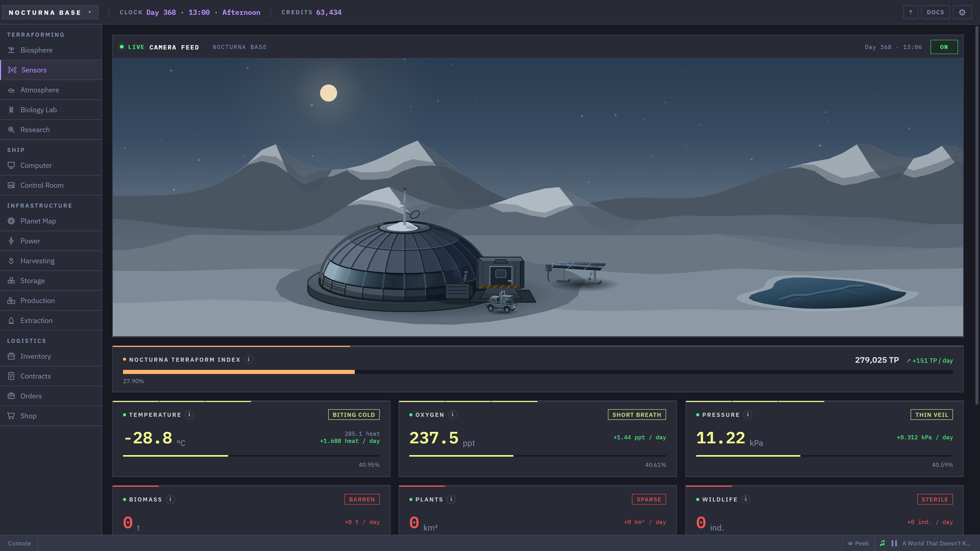
Task: Click the Shop cart icon
Action: coord(11,416)
